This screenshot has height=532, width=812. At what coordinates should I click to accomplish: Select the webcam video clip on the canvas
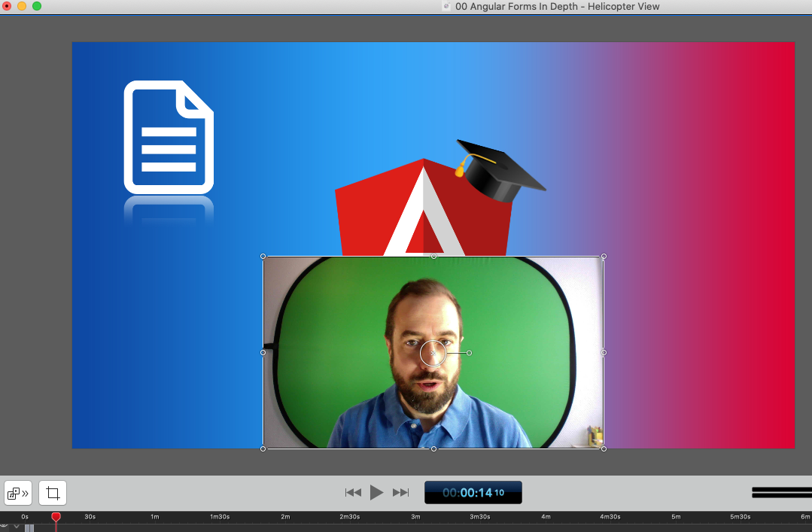tap(433, 352)
